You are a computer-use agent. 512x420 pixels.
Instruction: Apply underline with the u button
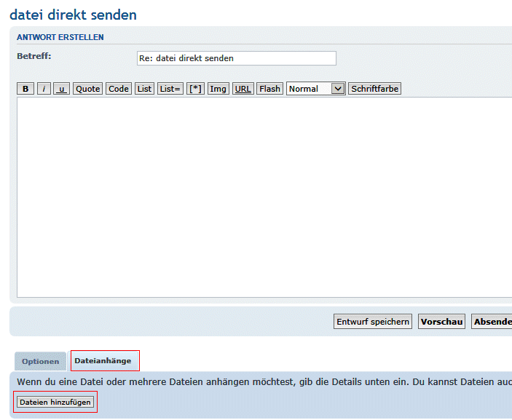62,89
